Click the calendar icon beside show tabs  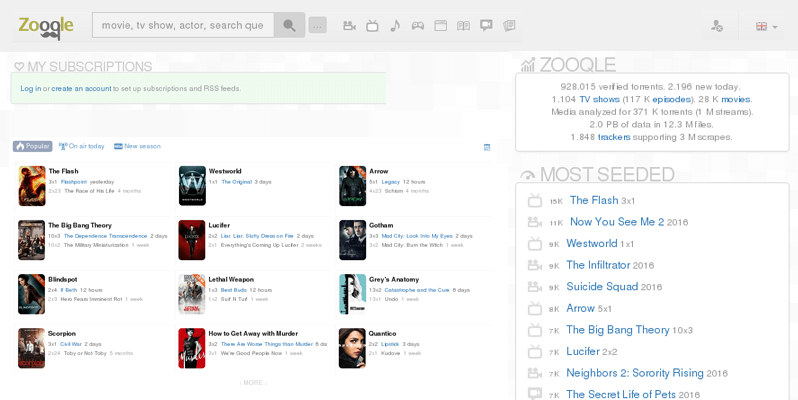pyautogui.click(x=487, y=147)
